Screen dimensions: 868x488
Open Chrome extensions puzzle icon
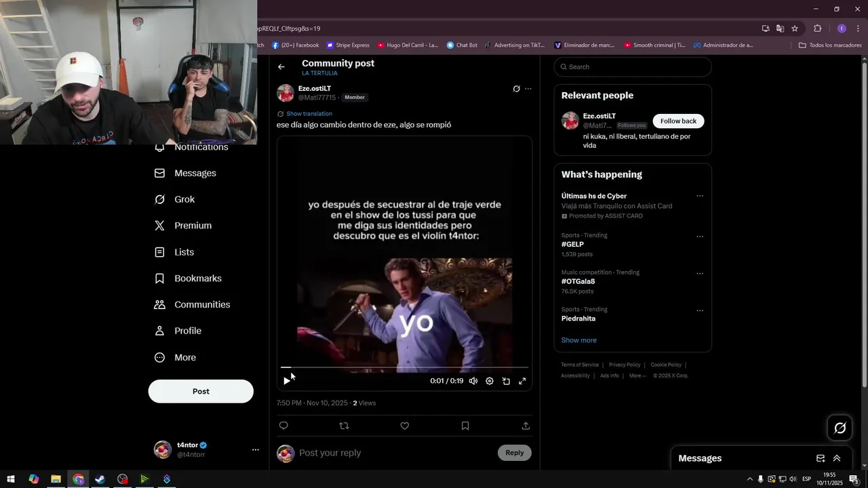pos(817,28)
